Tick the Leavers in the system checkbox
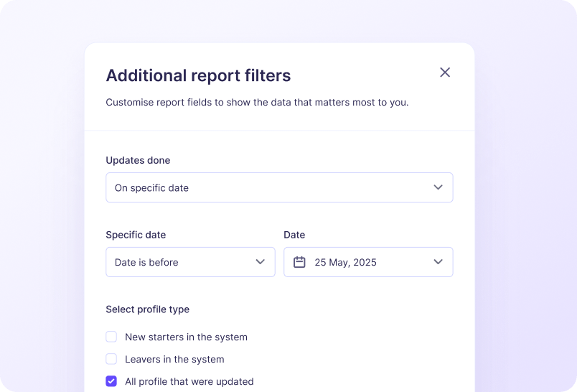 pos(111,359)
